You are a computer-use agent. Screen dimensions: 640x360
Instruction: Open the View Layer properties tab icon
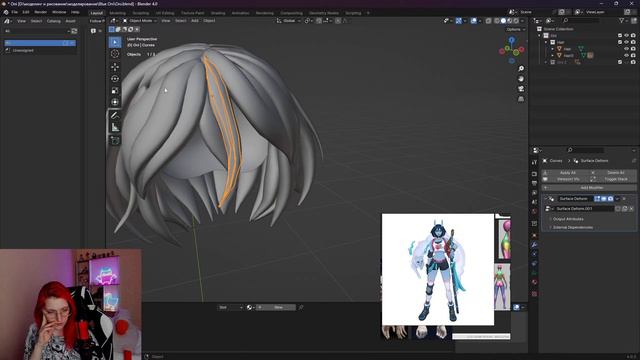(x=534, y=193)
